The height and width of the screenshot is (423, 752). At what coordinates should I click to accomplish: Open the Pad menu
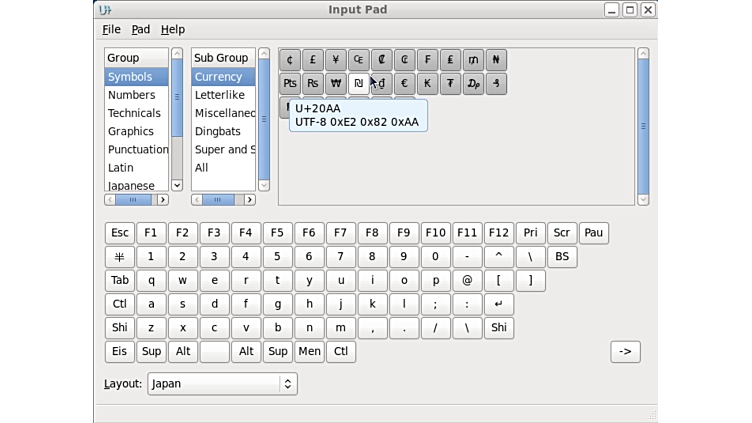click(x=141, y=30)
